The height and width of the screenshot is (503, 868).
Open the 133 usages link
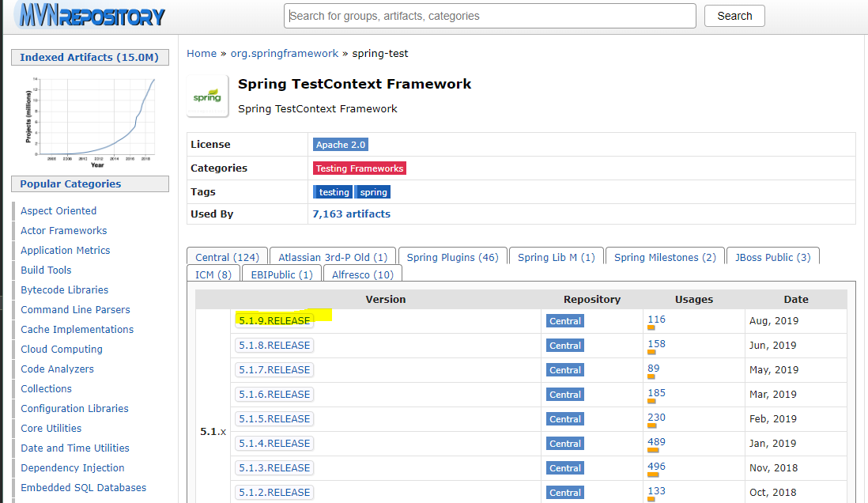pos(657,491)
